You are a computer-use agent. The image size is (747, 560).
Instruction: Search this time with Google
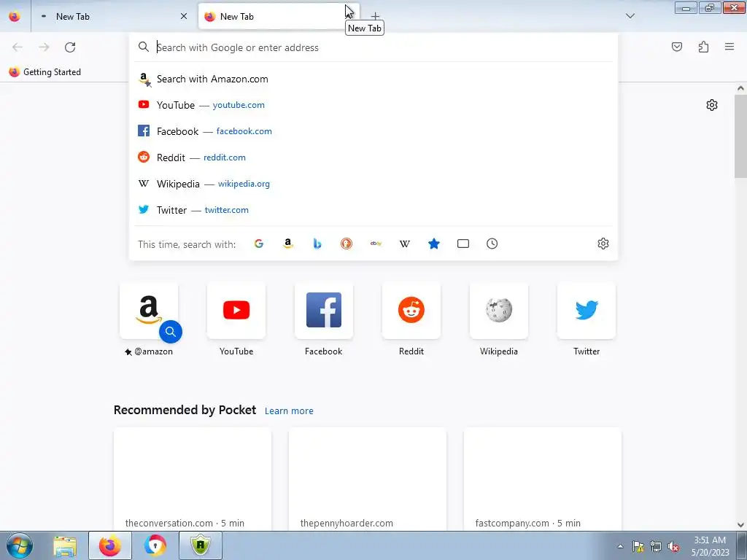[x=259, y=244]
